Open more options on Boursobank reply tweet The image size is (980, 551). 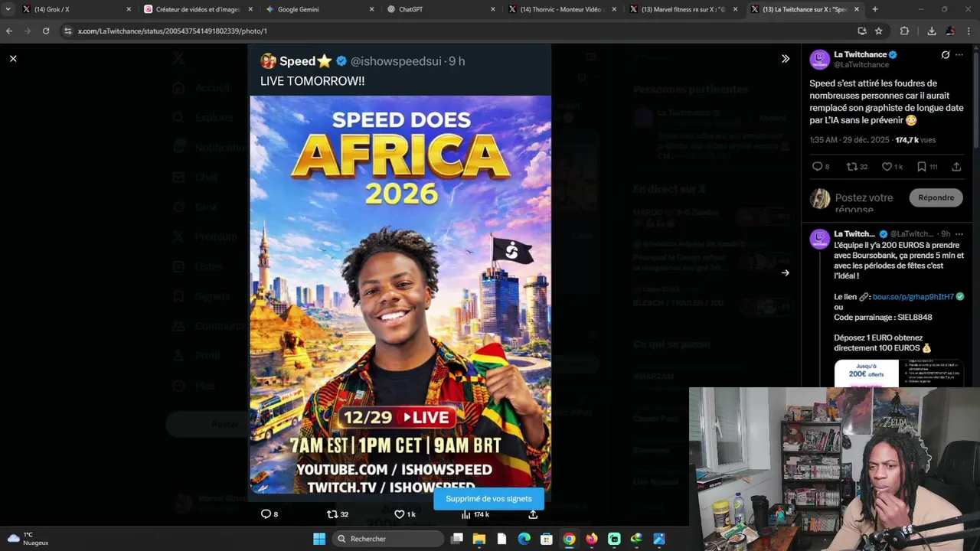[x=959, y=233]
